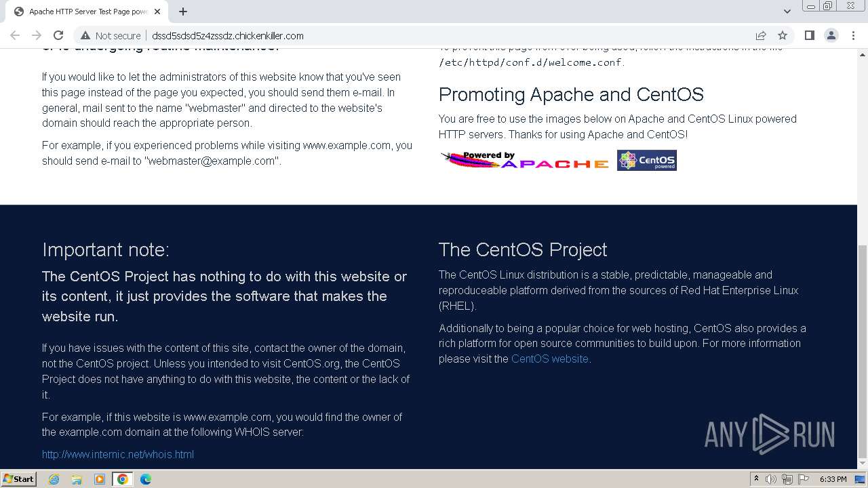Share this page icon in address bar
868x488 pixels.
[761, 35]
